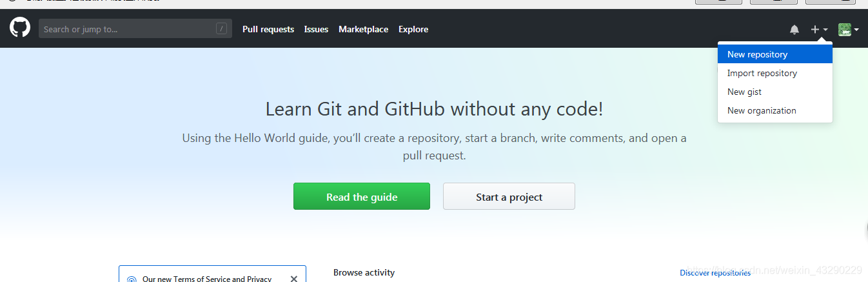Image resolution: width=868 pixels, height=282 pixels.
Task: Focus the Search or jump to field
Action: [135, 28]
